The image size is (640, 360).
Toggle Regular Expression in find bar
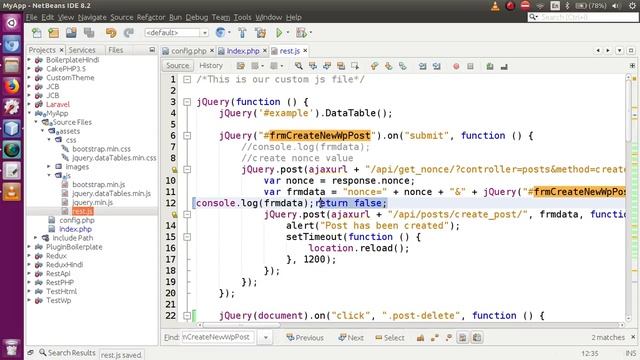coord(449,338)
